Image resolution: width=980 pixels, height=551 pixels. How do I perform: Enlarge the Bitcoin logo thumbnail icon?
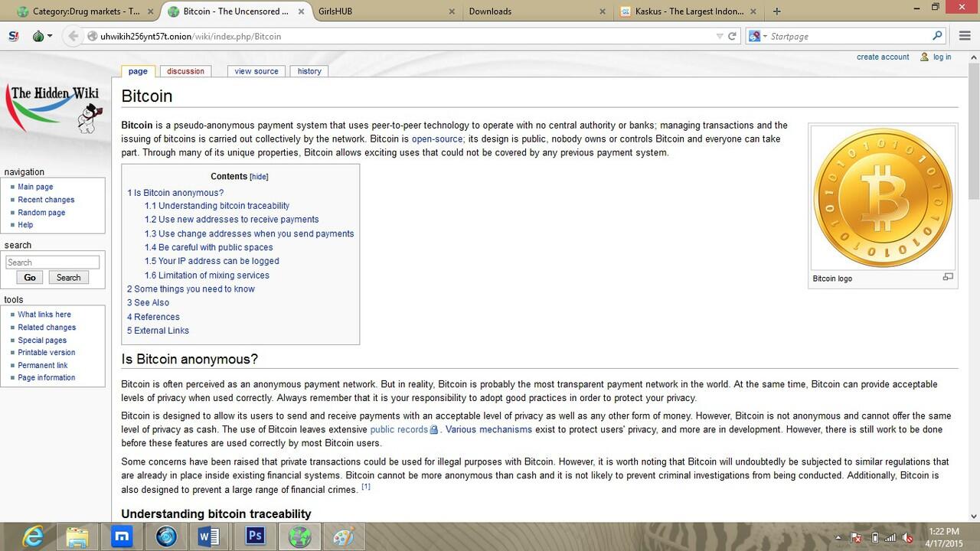pos(948,277)
